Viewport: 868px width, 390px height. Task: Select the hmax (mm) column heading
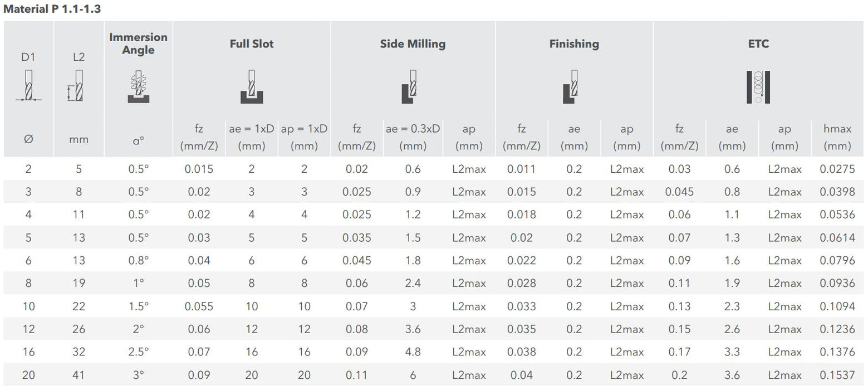tap(837, 137)
